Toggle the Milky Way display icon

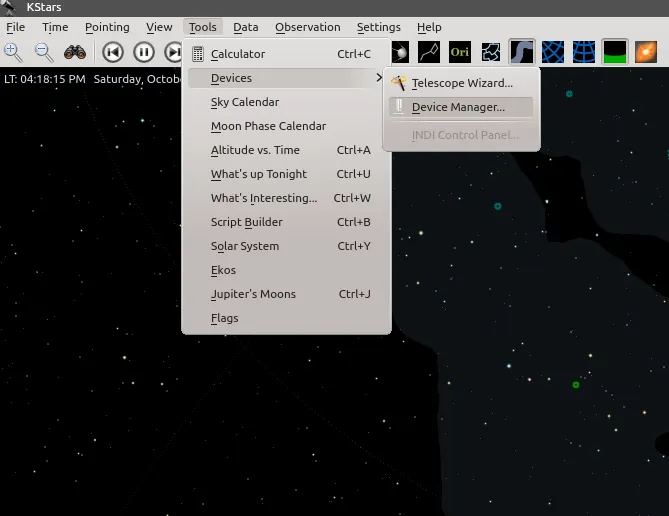522,52
